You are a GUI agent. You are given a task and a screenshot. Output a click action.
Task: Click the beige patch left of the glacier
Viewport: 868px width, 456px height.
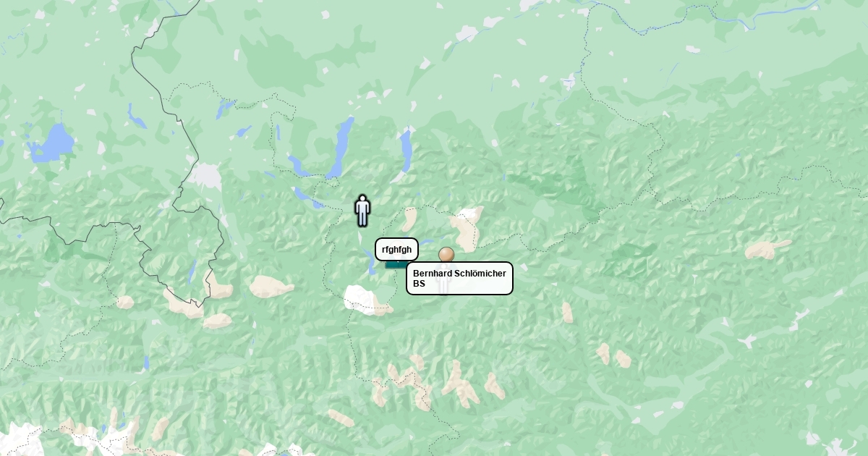tap(271, 287)
